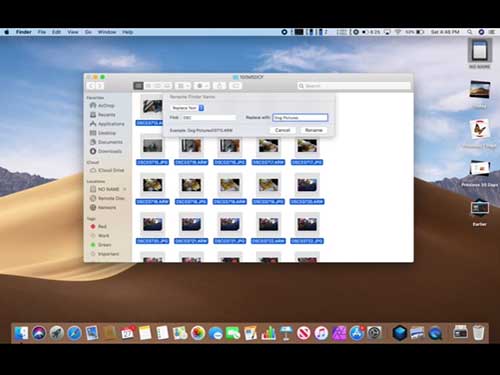
Task: Click the Rename button in the dialog
Action: click(314, 130)
